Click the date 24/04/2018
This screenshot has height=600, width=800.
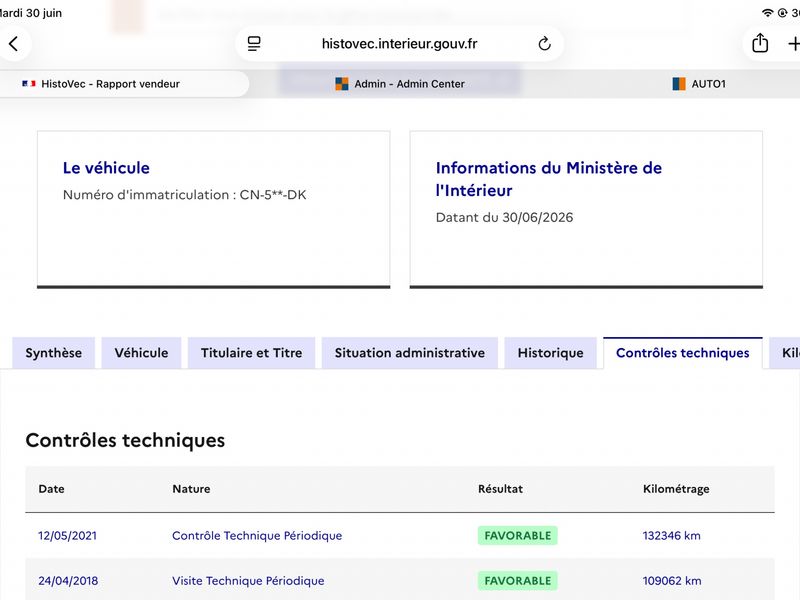click(x=68, y=581)
